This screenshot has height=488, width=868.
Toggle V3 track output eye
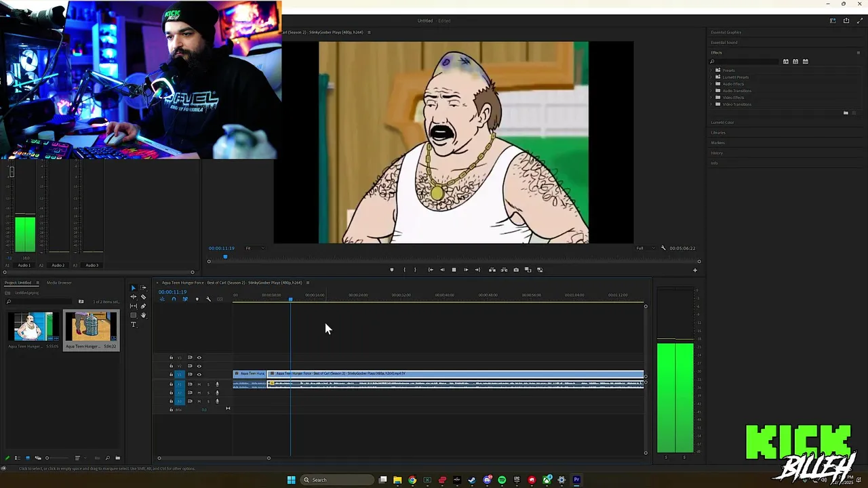199,358
